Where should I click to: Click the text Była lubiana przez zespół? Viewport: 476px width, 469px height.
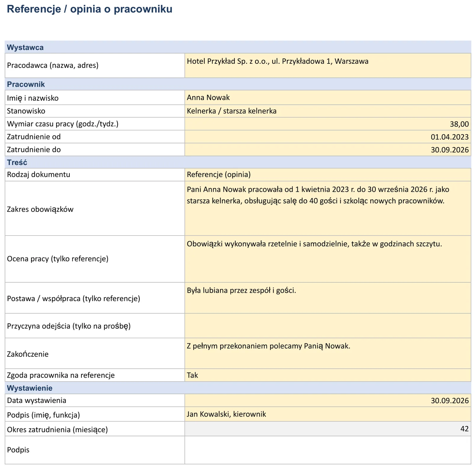241,290
